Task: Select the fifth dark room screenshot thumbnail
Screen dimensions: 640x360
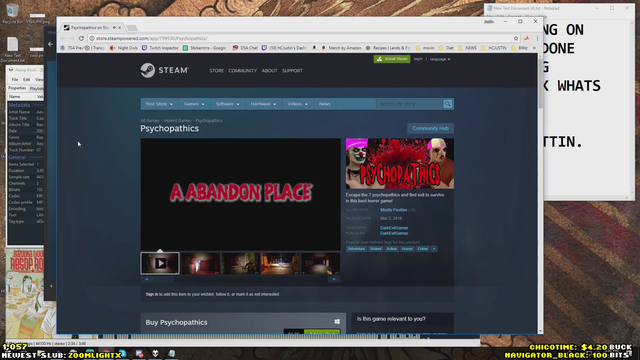Action: click(320, 263)
